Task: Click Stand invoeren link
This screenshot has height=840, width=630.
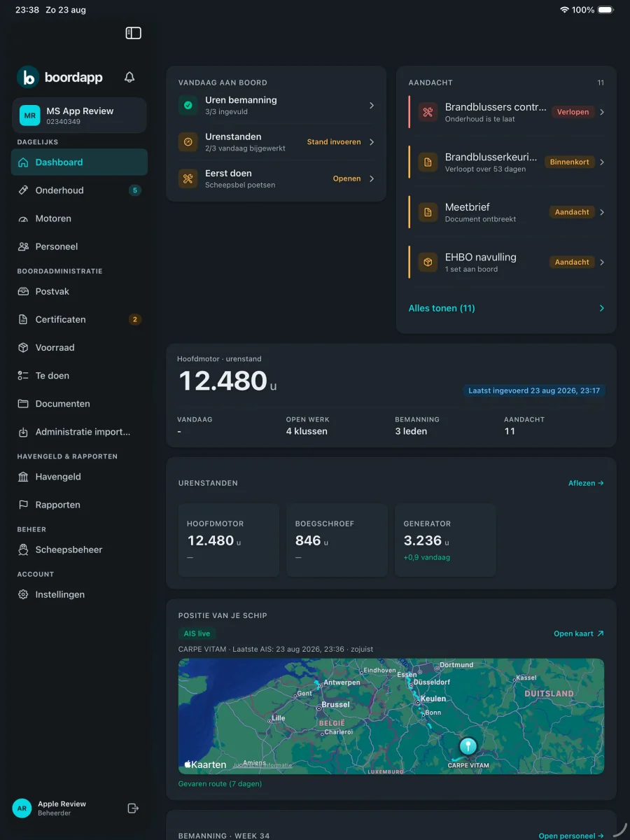Action: (334, 142)
